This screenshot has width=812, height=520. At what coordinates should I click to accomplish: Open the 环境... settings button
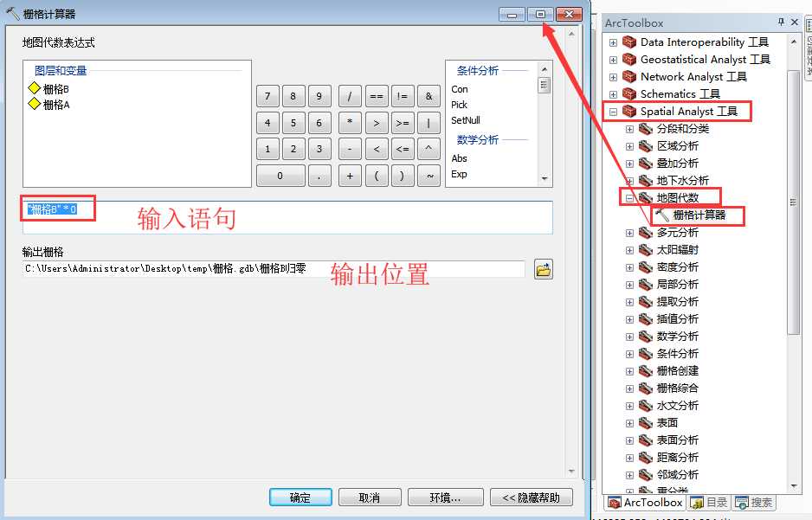coord(445,498)
